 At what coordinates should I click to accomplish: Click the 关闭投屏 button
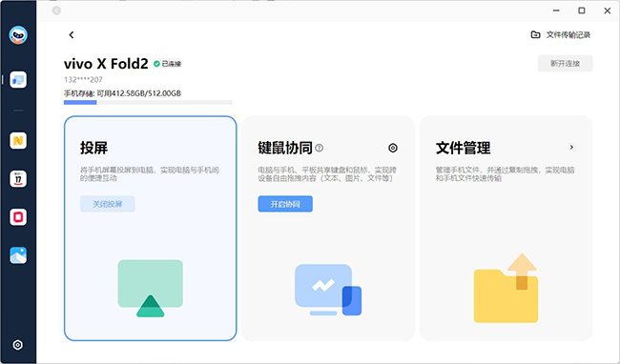pyautogui.click(x=108, y=204)
